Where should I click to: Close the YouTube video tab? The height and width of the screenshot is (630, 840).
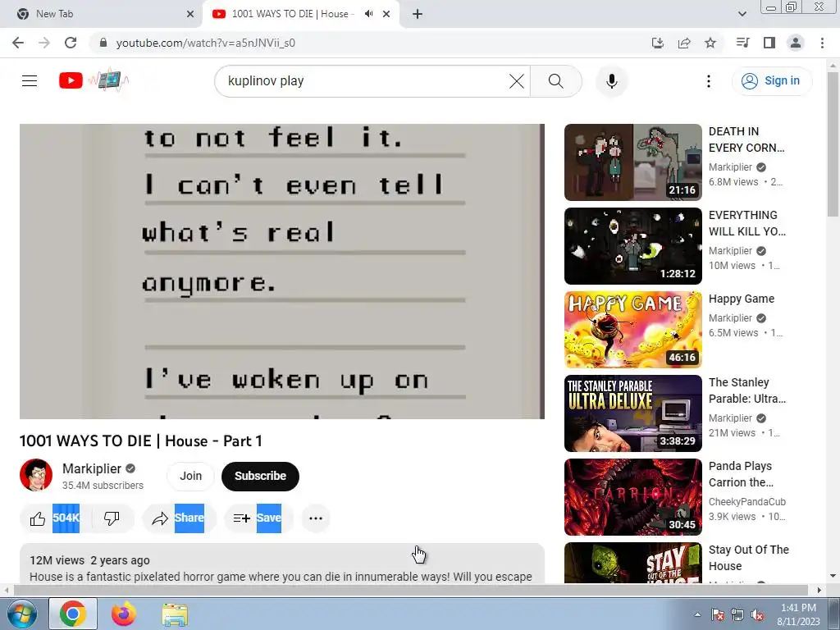pos(386,14)
